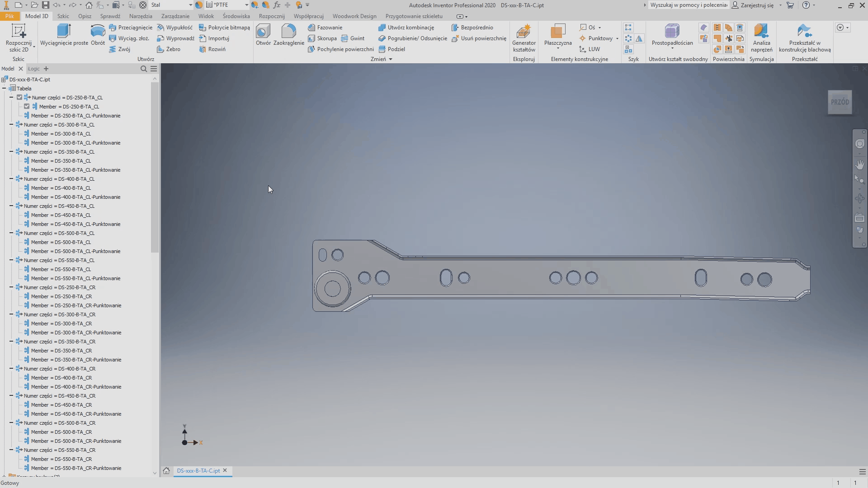Start a new 2D sketch
The image size is (868, 488).
point(19,36)
